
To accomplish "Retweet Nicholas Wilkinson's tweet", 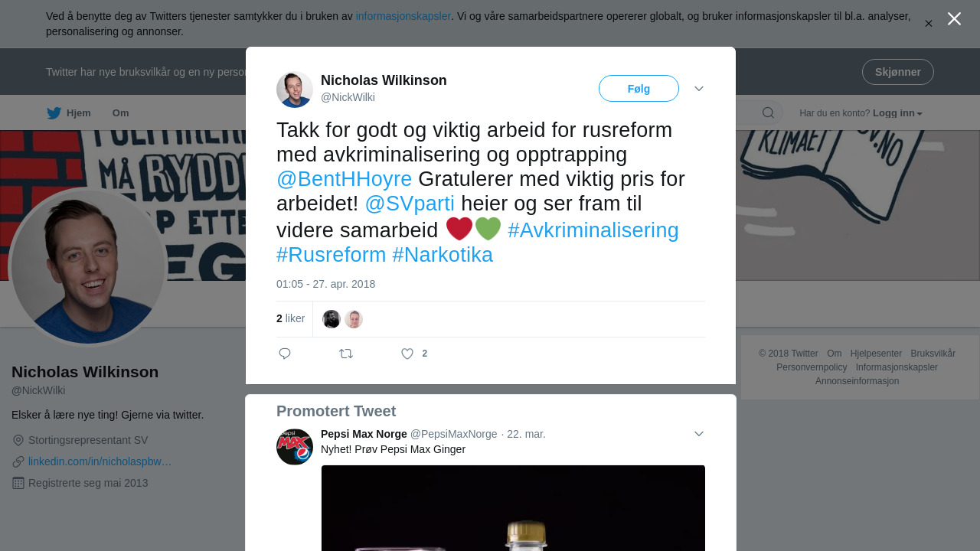I will [x=346, y=354].
